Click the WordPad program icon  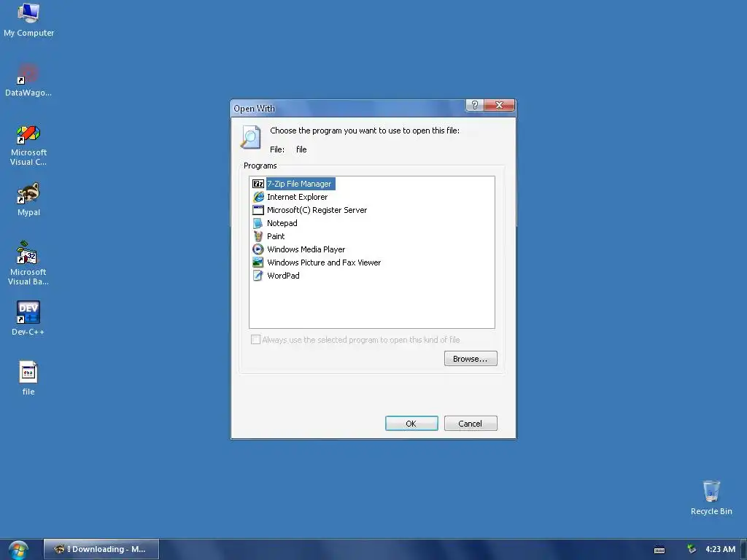pos(258,275)
